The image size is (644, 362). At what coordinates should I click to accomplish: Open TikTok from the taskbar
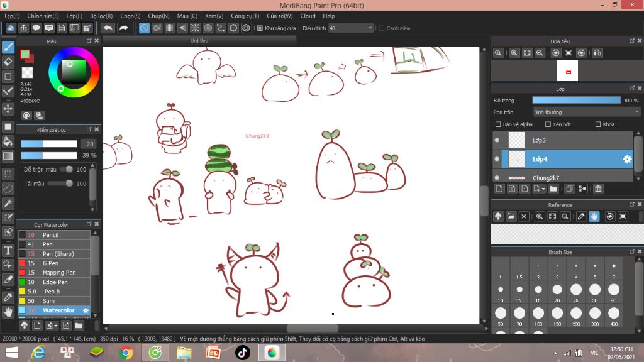coord(243,353)
